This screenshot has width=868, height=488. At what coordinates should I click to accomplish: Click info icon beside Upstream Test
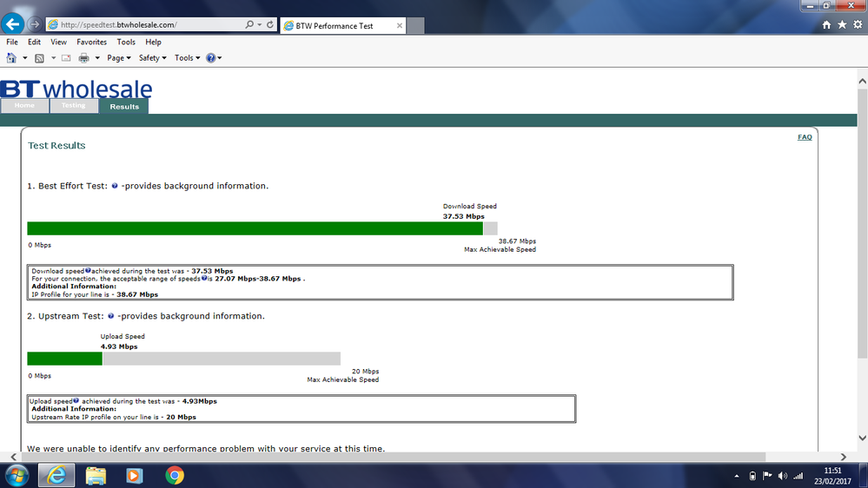[110, 316]
